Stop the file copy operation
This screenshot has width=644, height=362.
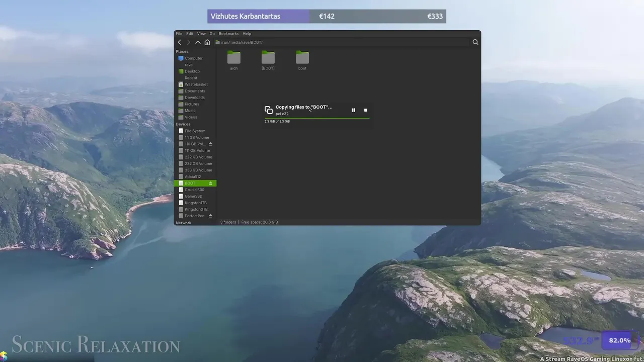(366, 110)
